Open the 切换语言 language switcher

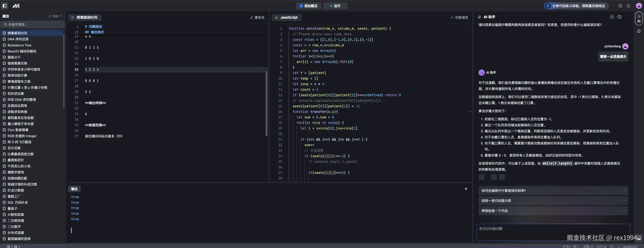point(459,17)
